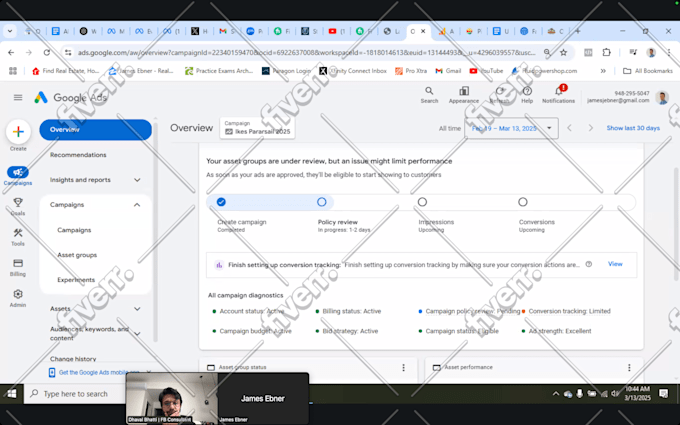Screen dimensions: 680x425
Task: Open All Bookmarks folder
Action: pos(648,71)
